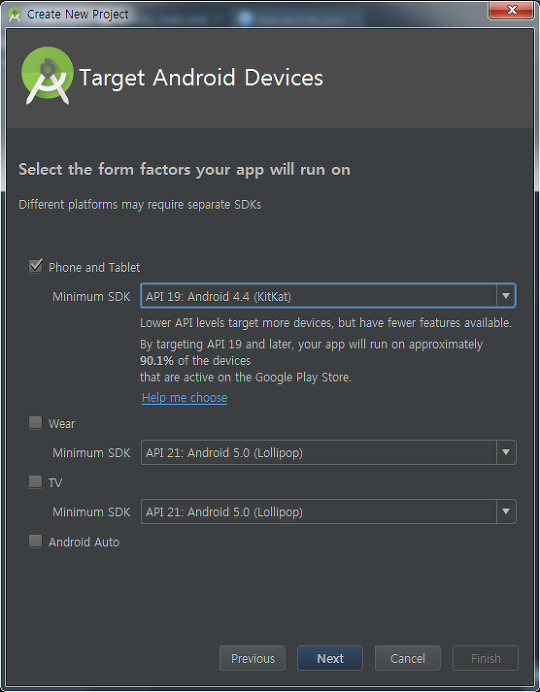The width and height of the screenshot is (540, 692).
Task: Click the Phone and Tablet label text
Action: (x=94, y=267)
